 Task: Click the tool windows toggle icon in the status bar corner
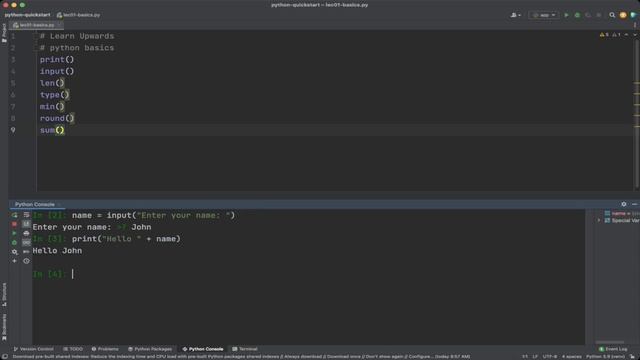[x=4, y=357]
